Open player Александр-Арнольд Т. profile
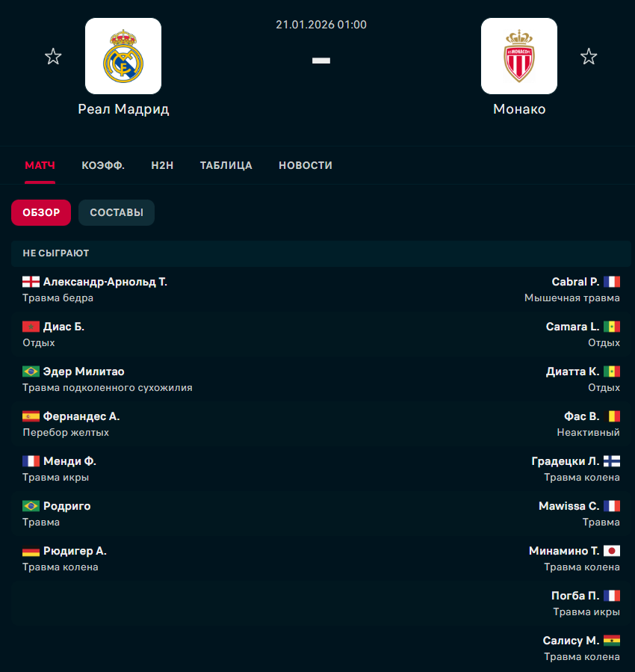Viewport: 635px width, 672px height. (105, 282)
